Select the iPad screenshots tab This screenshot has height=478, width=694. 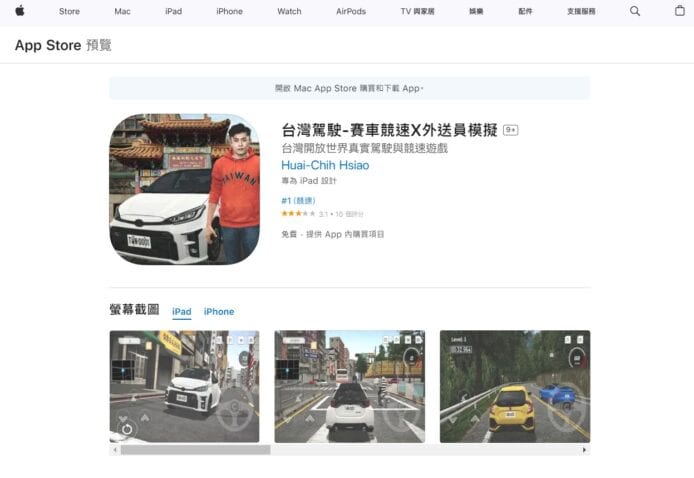click(x=182, y=312)
